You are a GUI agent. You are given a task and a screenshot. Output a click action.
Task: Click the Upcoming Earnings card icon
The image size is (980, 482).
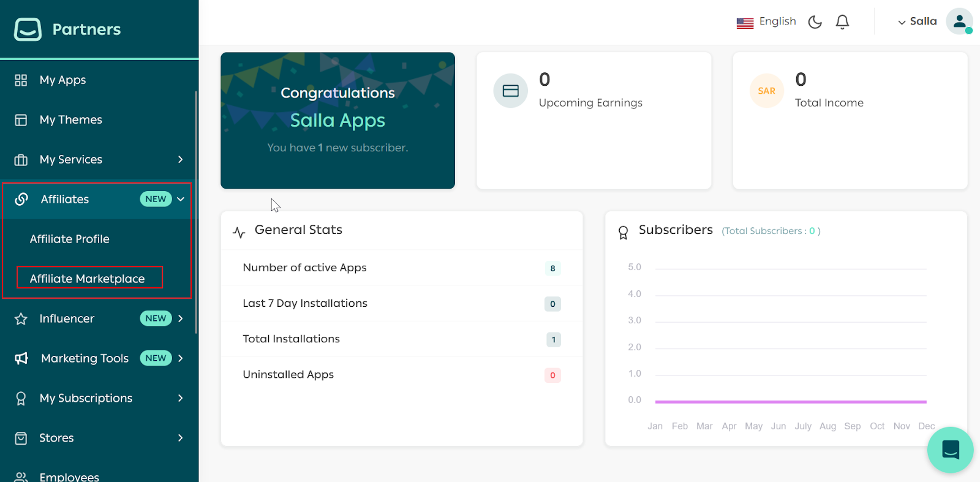(x=510, y=91)
